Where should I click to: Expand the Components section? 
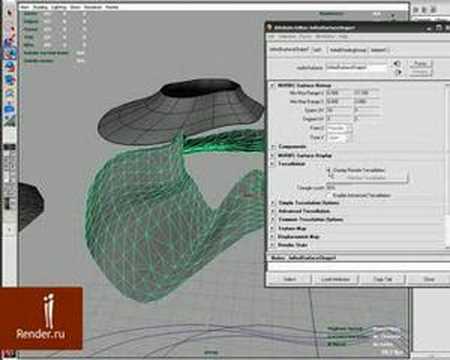273,147
